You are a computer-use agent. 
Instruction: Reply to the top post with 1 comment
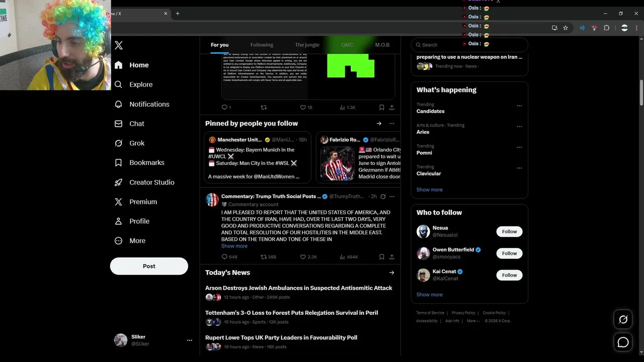point(226,107)
